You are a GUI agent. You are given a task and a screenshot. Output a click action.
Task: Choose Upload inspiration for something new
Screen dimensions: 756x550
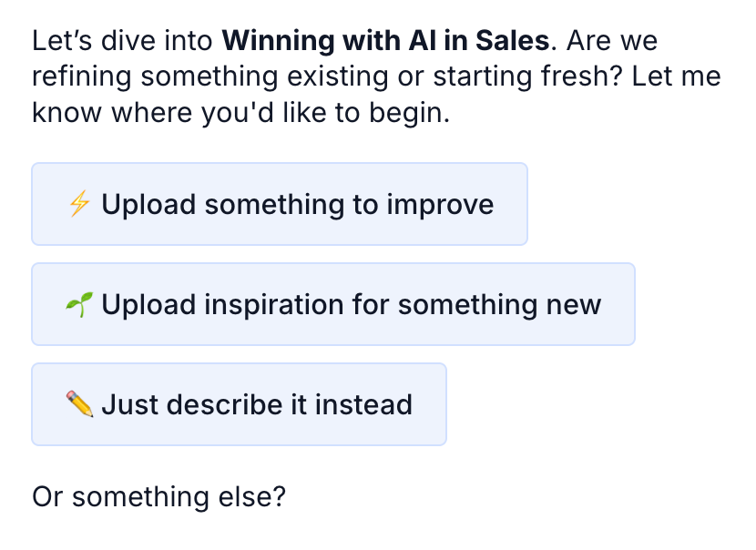pos(333,304)
